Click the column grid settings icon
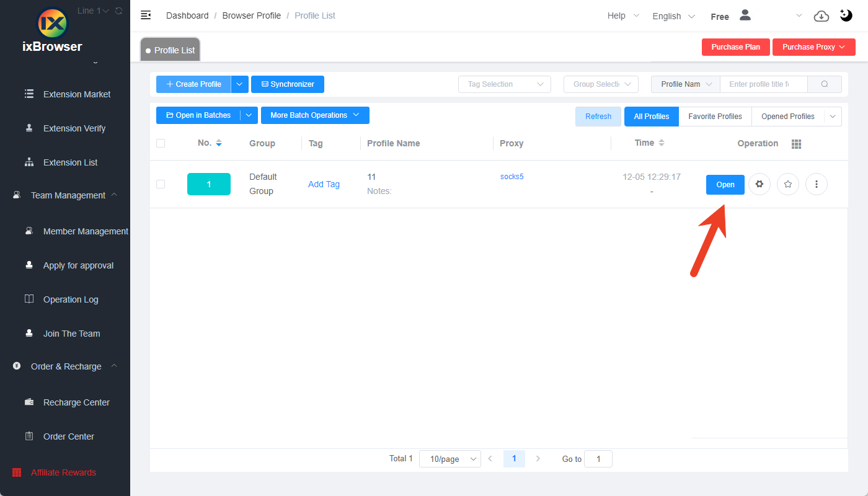Image resolution: width=868 pixels, height=496 pixels. coord(797,144)
